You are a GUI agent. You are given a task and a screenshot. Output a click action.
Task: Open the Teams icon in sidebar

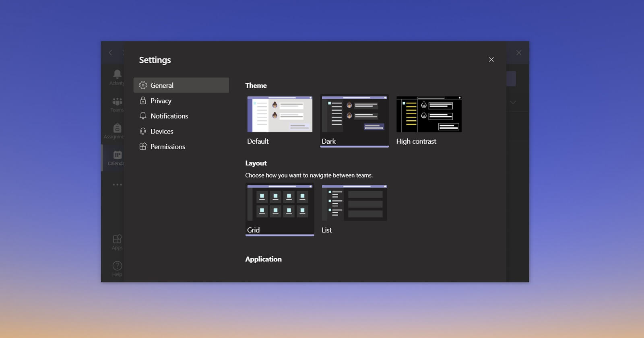click(117, 101)
